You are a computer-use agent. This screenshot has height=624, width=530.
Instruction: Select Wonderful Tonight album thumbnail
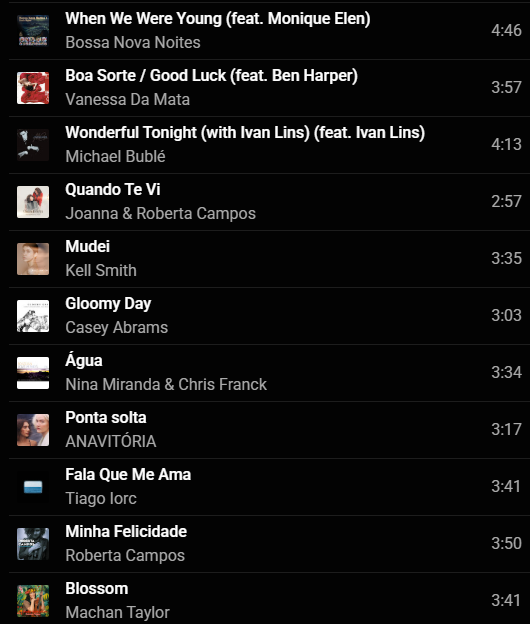click(x=33, y=144)
